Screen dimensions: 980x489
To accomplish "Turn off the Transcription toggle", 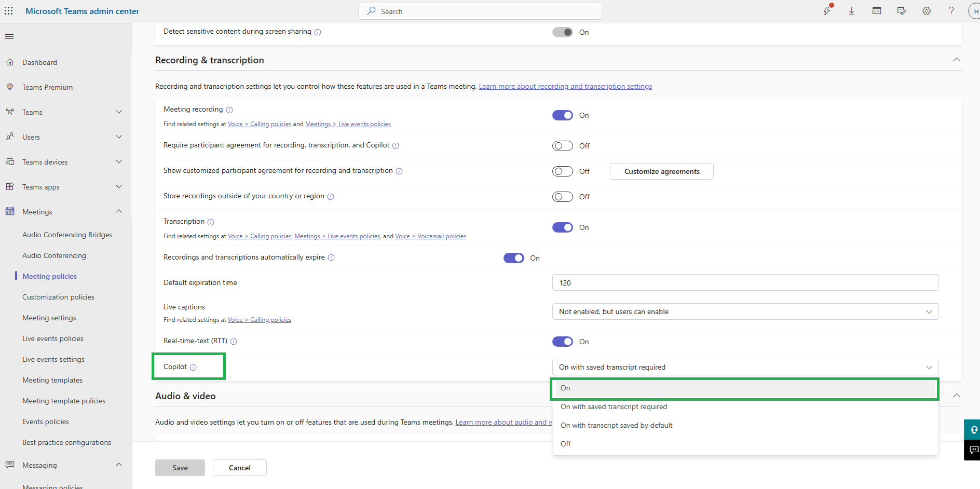I will tap(563, 227).
